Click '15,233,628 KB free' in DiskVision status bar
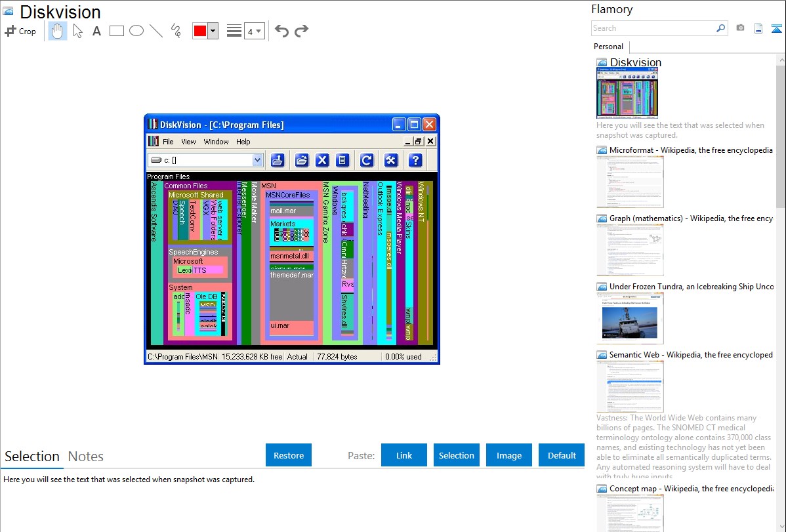Screen dimensions: 786x532 252,356
